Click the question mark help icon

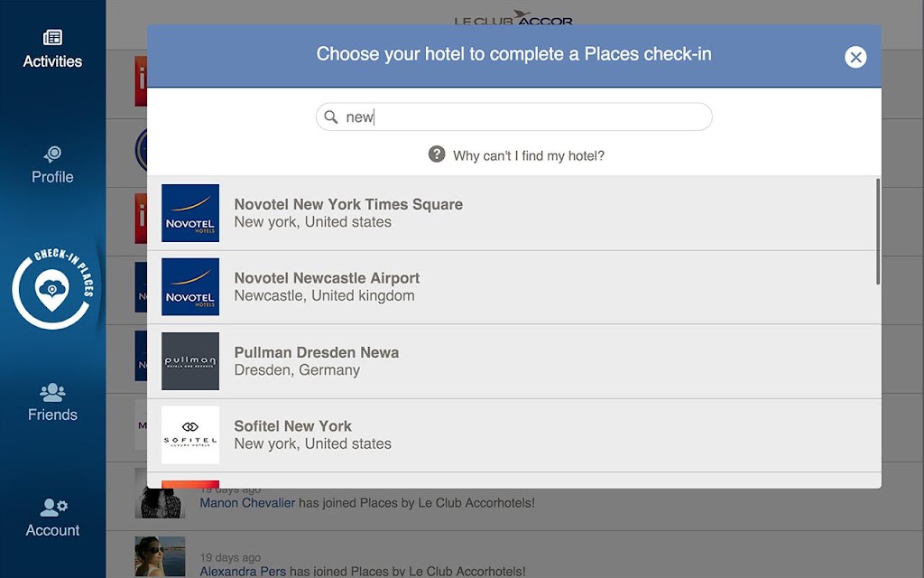[437, 154]
